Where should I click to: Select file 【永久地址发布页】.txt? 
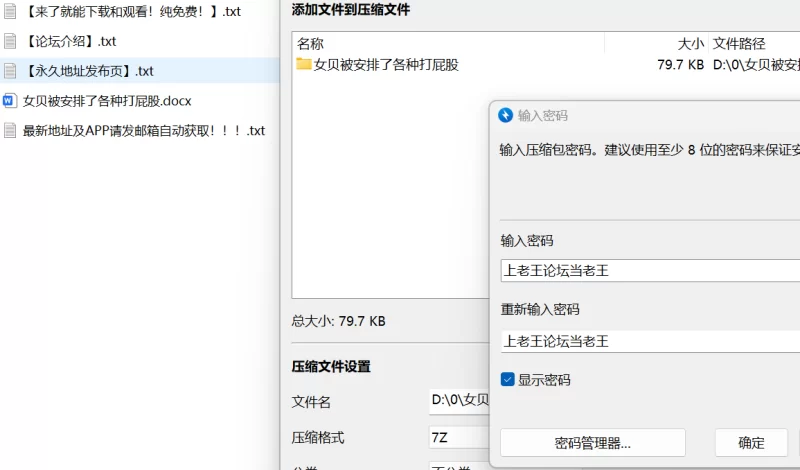[89, 71]
